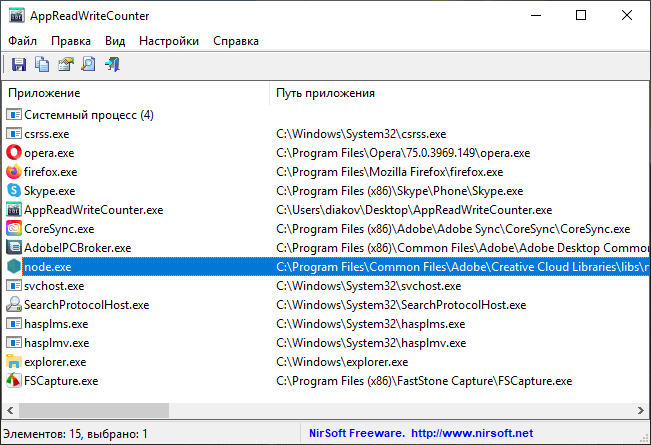Click the FastStone Capture path cell
This screenshot has width=651, height=445.
(424, 381)
